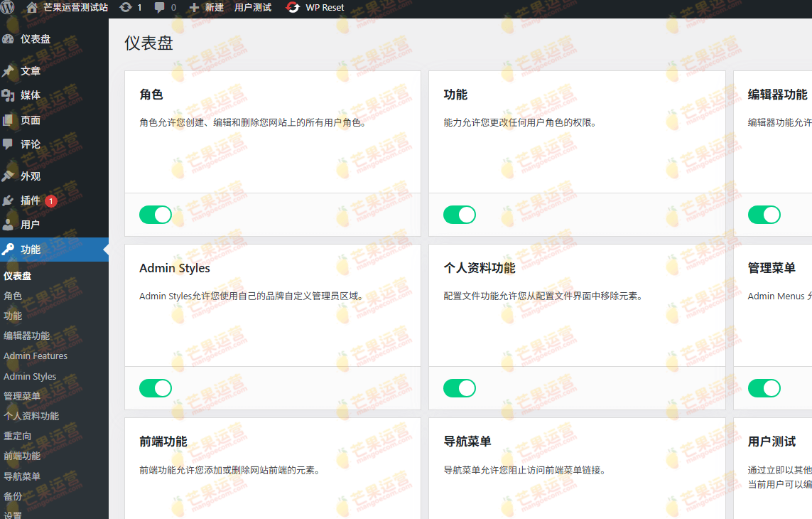
Task: Click the 用户 person icon
Action: (9, 225)
